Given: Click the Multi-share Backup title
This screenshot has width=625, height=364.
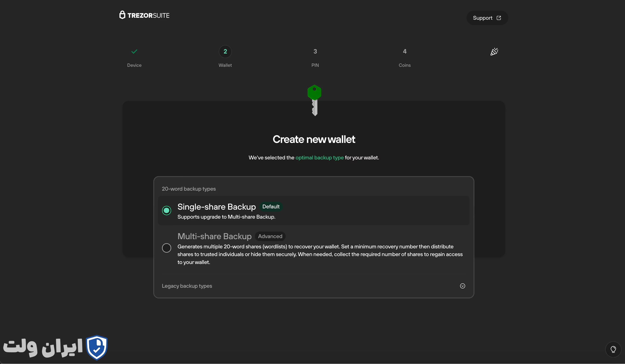Looking at the screenshot, I should point(214,236).
